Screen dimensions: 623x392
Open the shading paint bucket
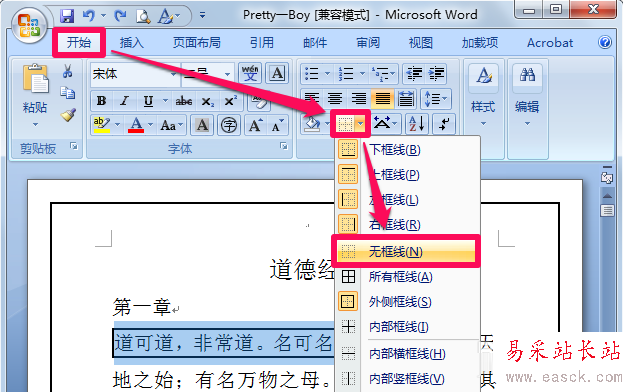pos(312,124)
